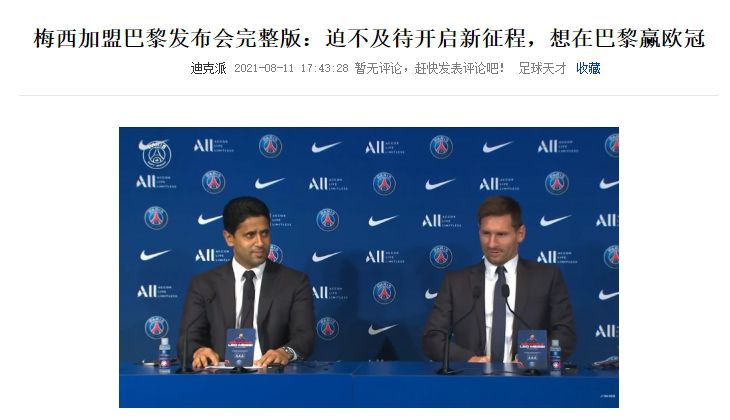
Task: Click the water bottle on right of table
Action: tap(555, 356)
